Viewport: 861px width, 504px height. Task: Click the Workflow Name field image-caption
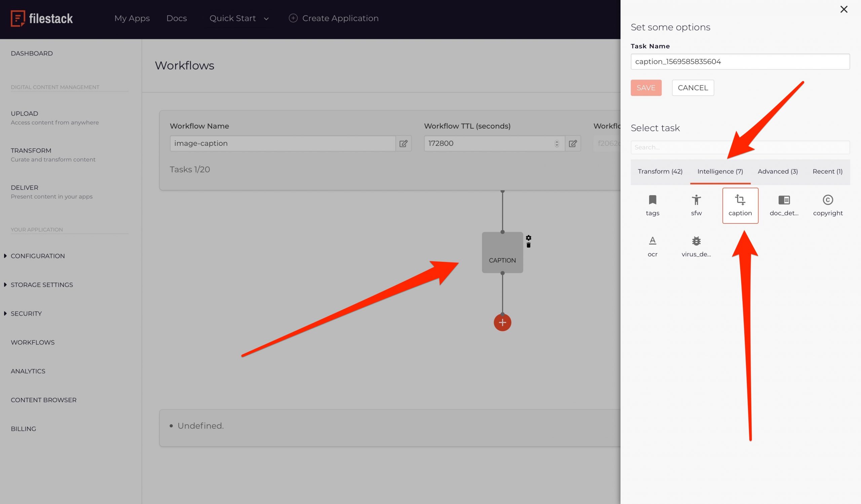click(283, 143)
